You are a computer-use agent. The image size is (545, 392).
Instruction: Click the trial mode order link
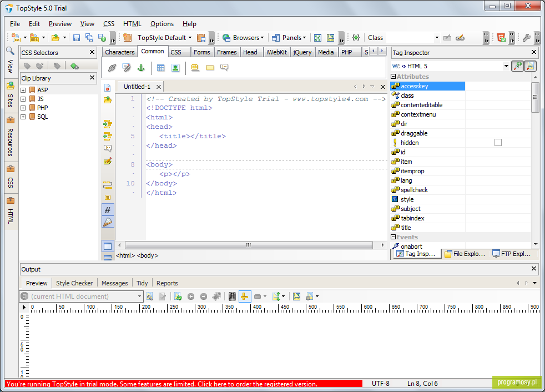(x=184, y=384)
